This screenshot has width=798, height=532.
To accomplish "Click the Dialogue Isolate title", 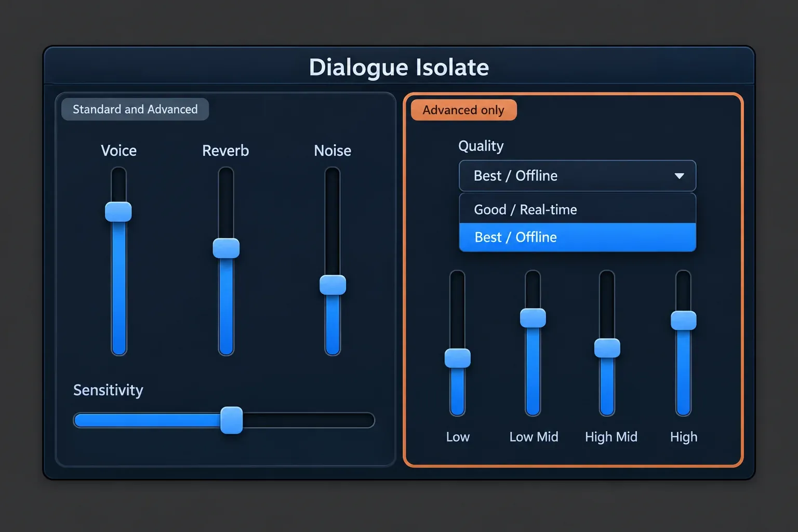I will [x=399, y=68].
